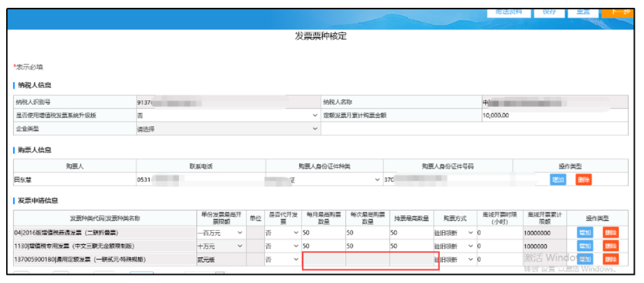Open 十万元 invoice limit dropdown
The height and width of the screenshot is (283, 644).
coord(221,246)
